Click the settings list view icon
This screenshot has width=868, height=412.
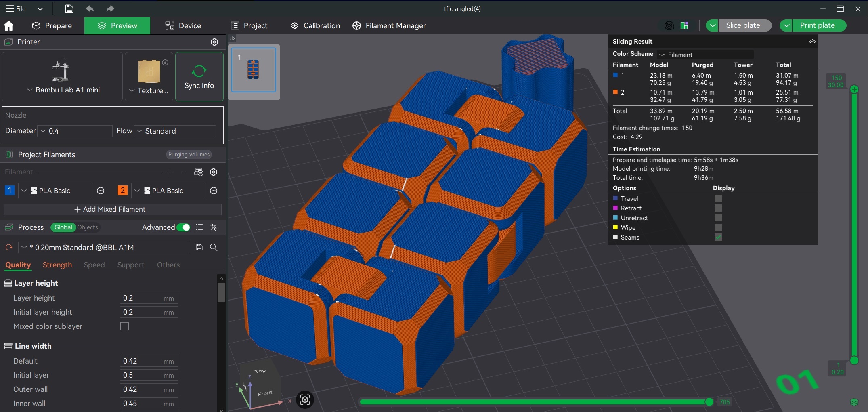click(199, 227)
